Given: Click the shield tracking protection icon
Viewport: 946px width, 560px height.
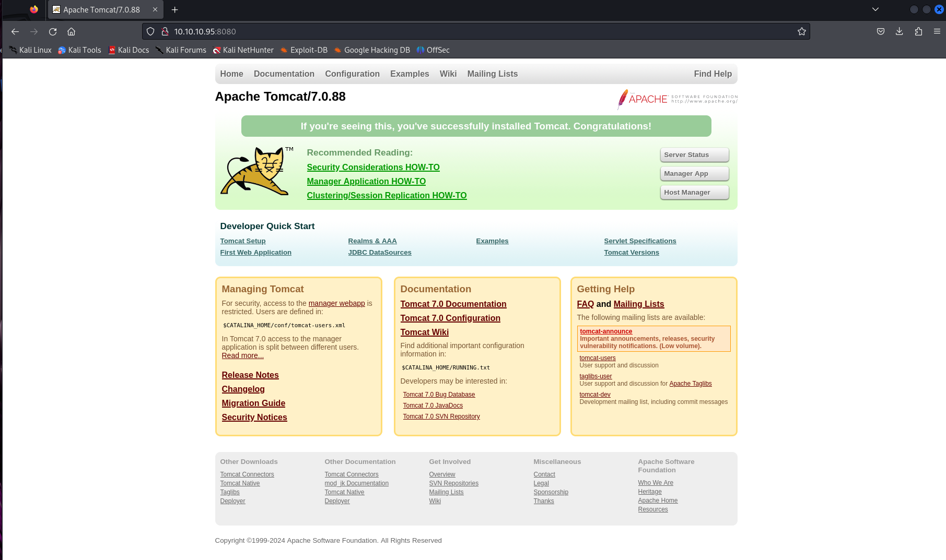Looking at the screenshot, I should point(150,32).
